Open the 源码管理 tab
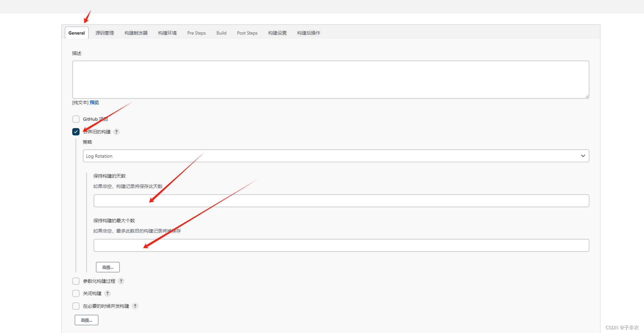The width and height of the screenshot is (644, 333). coord(105,33)
